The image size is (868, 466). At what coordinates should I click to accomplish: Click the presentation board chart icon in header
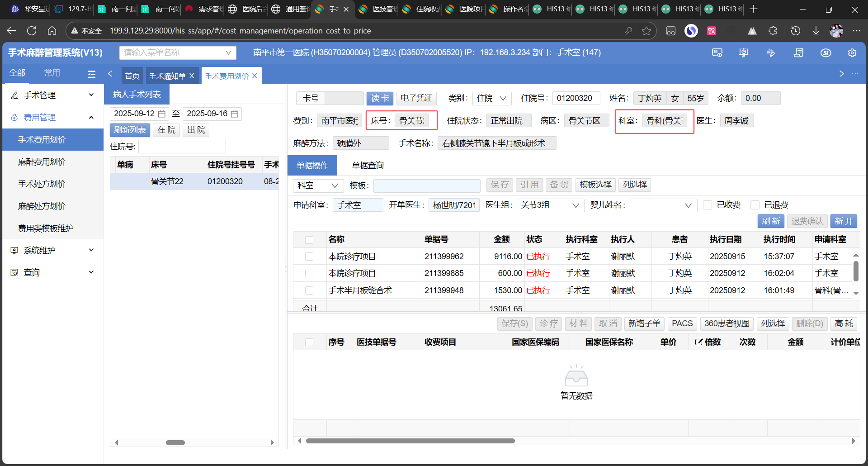(x=744, y=53)
